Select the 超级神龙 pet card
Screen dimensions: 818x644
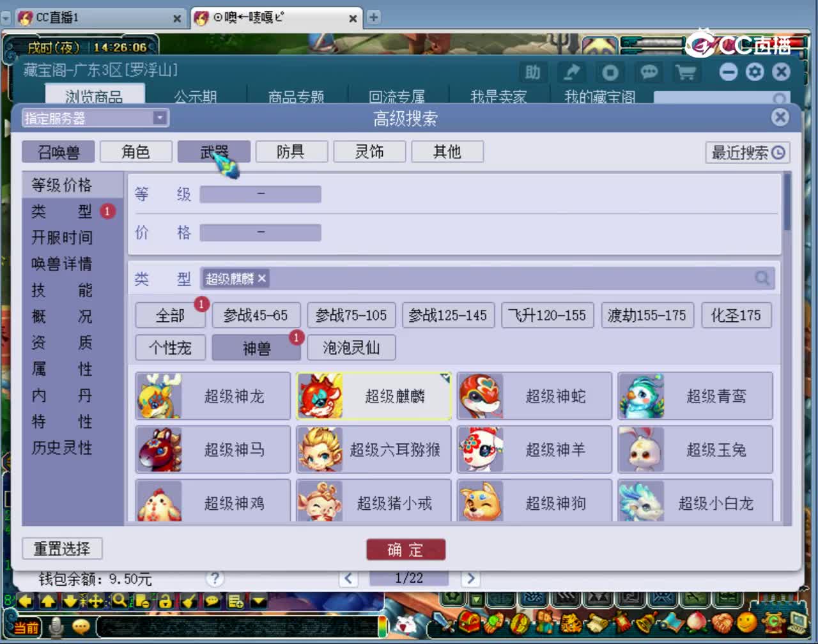pyautogui.click(x=213, y=396)
